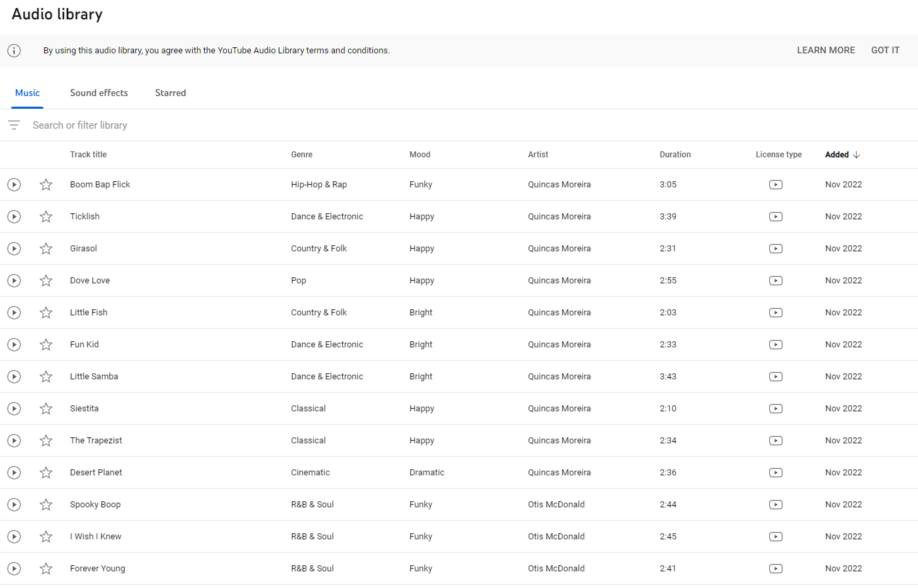Sort tracks by Genre
918x588 pixels.
click(x=302, y=154)
